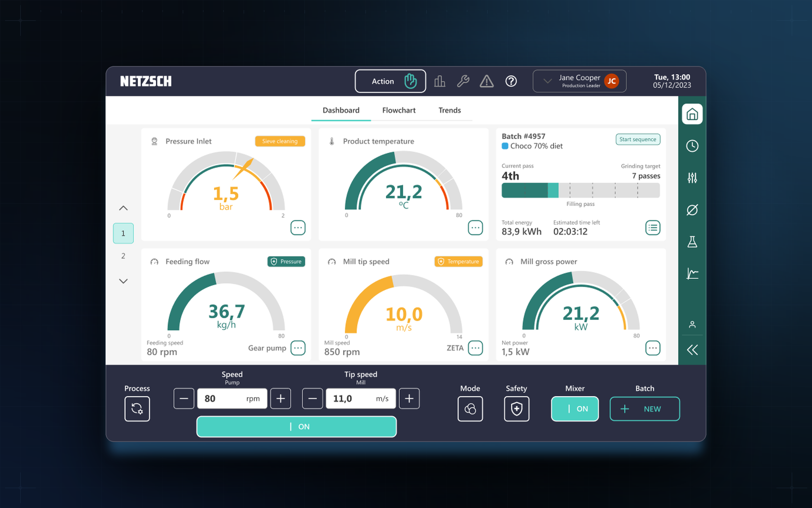Click the Net power 1,5 kW value
Viewport: 812px width, 508px height.
pyautogui.click(x=515, y=352)
